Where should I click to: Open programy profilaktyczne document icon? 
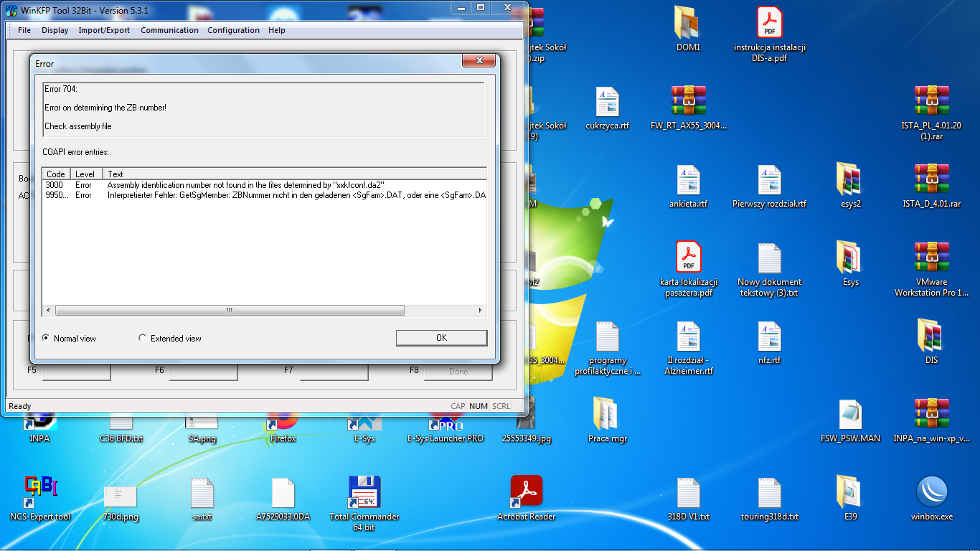click(x=607, y=336)
